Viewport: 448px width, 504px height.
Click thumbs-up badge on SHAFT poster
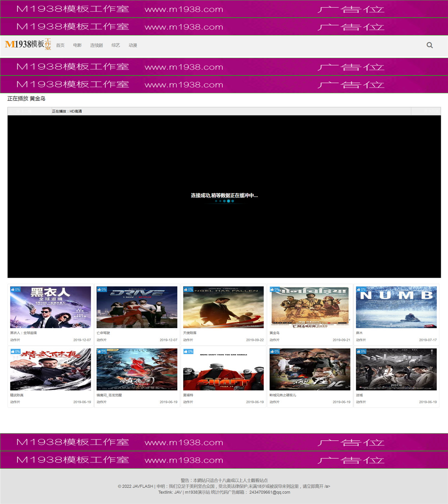click(188, 351)
